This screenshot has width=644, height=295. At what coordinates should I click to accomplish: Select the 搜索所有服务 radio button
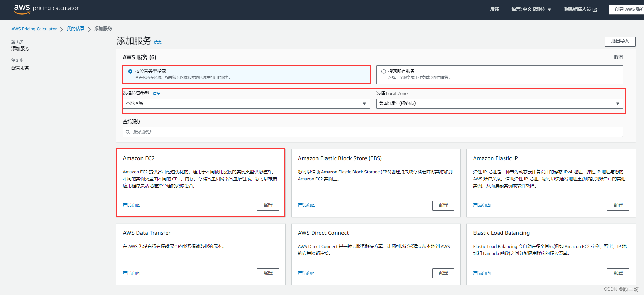pos(384,71)
